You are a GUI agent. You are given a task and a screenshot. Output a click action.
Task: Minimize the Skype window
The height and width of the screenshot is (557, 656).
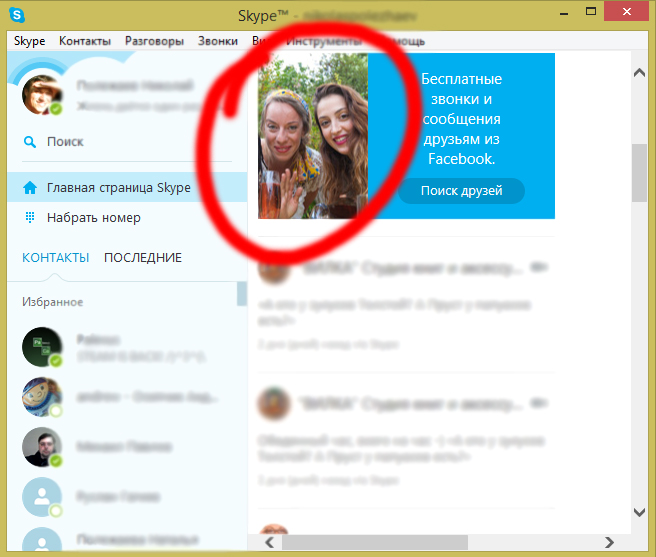[x=564, y=13]
